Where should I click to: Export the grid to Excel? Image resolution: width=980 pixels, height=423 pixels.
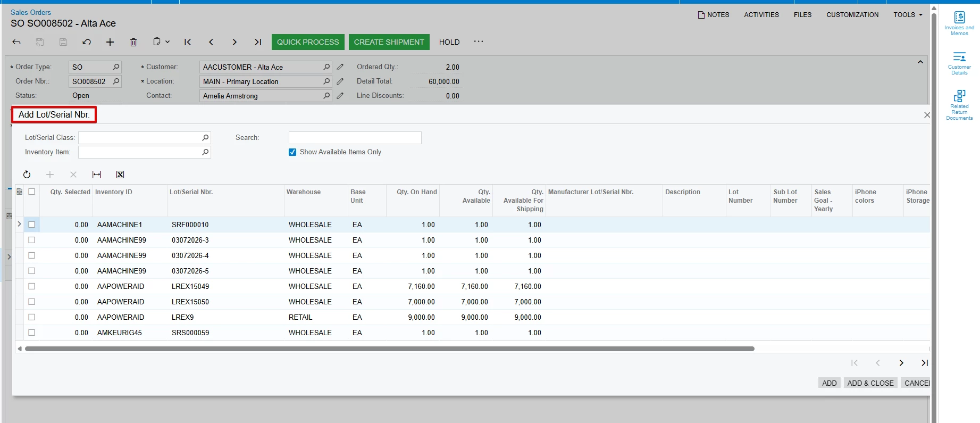click(120, 175)
